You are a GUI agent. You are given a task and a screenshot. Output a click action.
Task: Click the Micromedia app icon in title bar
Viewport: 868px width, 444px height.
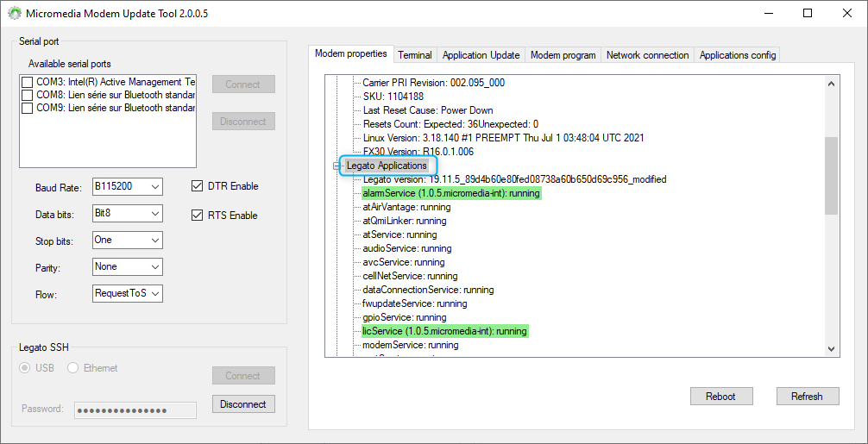[15, 14]
